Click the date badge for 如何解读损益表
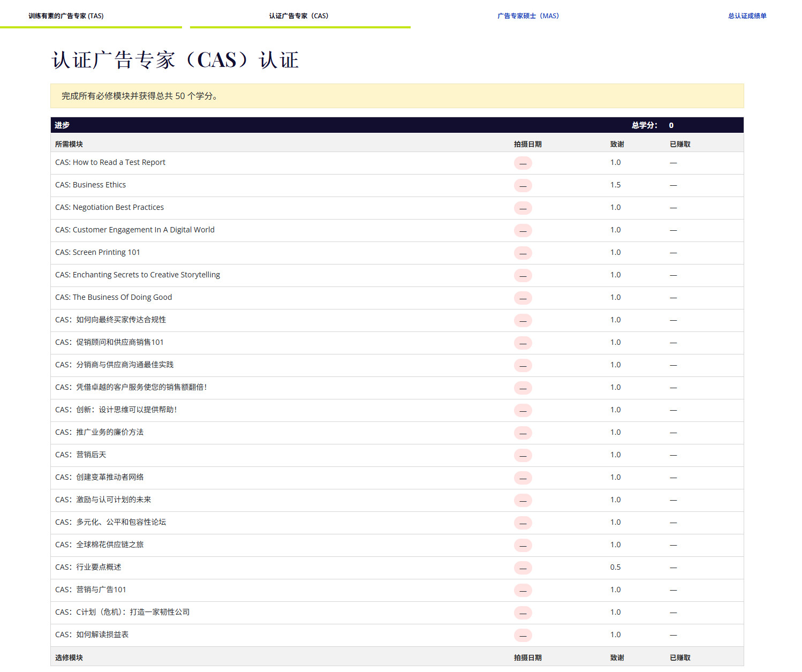The height and width of the screenshot is (672, 802). [x=523, y=636]
